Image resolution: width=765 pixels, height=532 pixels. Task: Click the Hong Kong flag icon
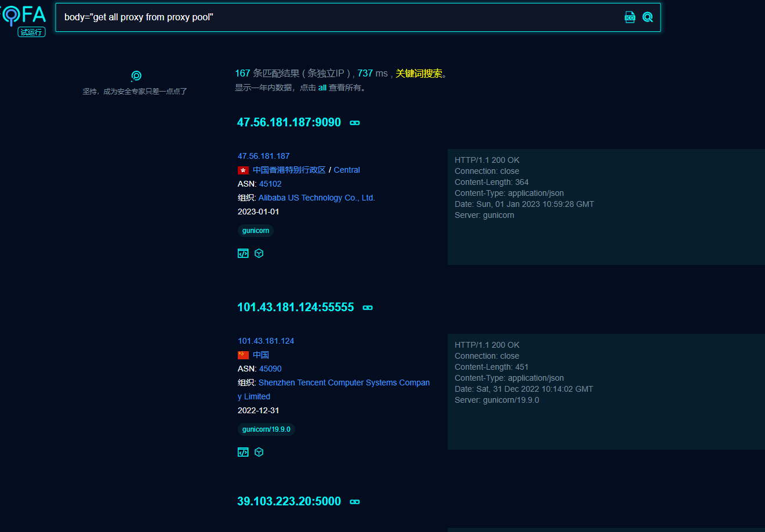pos(244,170)
